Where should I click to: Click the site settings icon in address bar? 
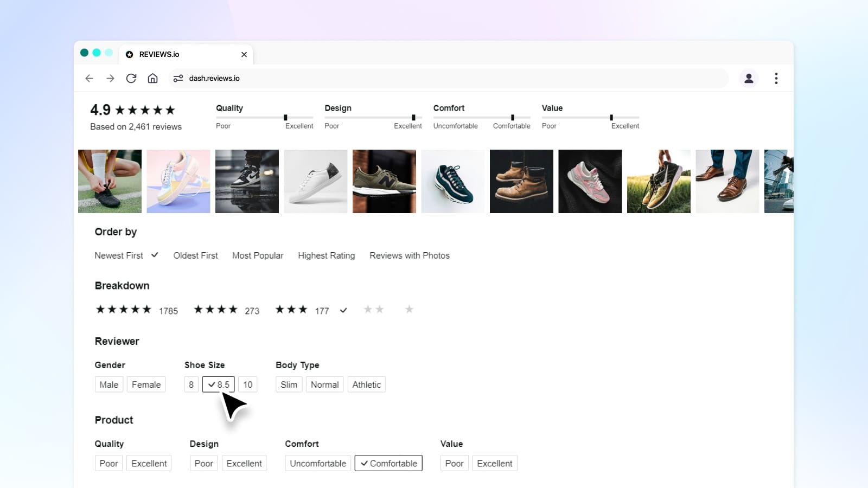coord(178,79)
